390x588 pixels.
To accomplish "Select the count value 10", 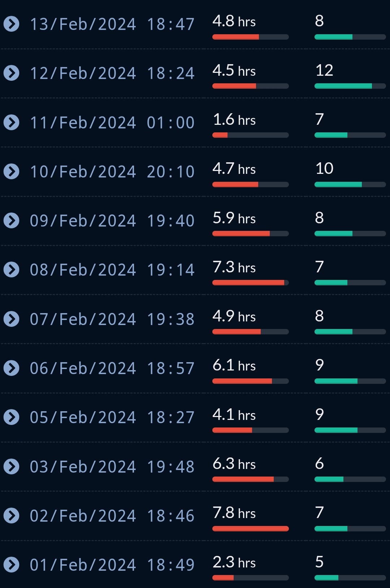I will point(324,168).
